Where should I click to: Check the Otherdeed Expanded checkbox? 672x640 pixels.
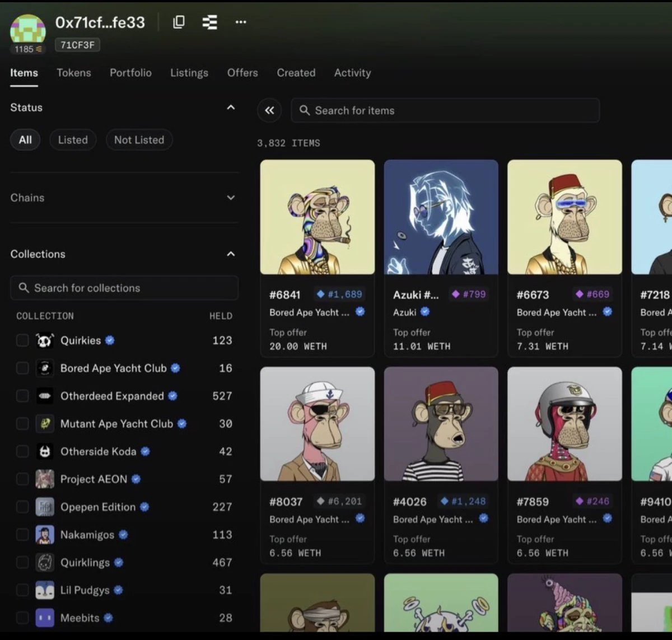click(22, 396)
